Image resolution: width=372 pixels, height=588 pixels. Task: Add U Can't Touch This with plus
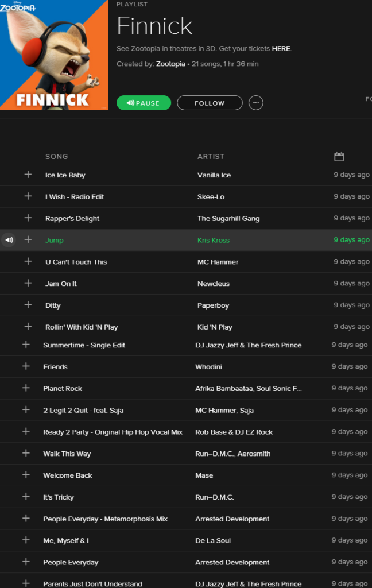click(x=28, y=261)
